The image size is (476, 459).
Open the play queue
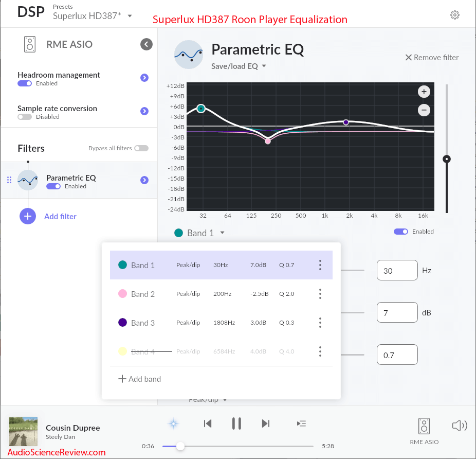(301, 423)
